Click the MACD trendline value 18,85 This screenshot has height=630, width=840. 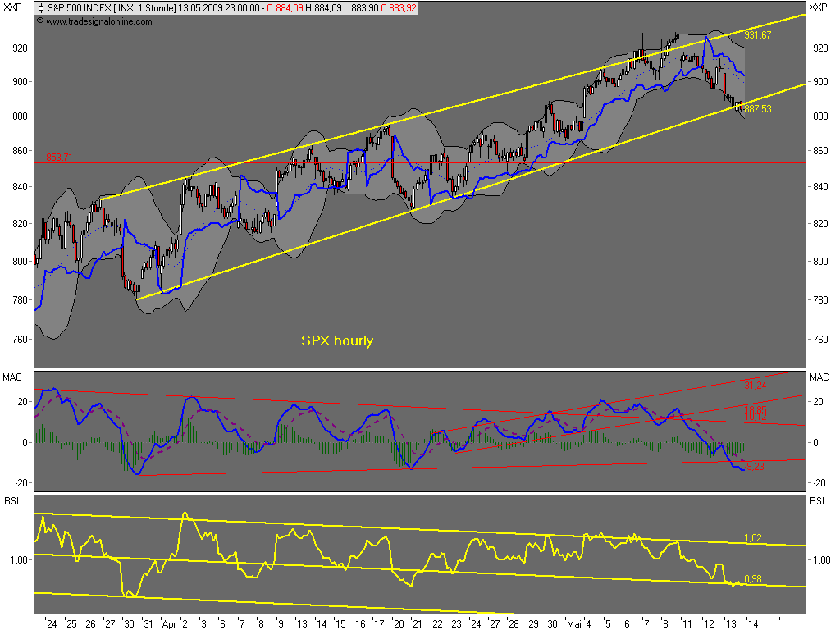[x=755, y=410]
